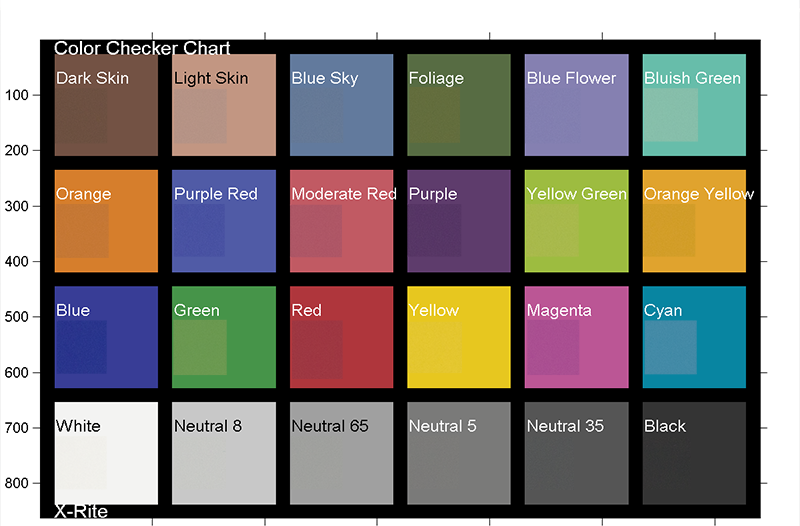Click the Dark Skin color patch

tap(106, 105)
